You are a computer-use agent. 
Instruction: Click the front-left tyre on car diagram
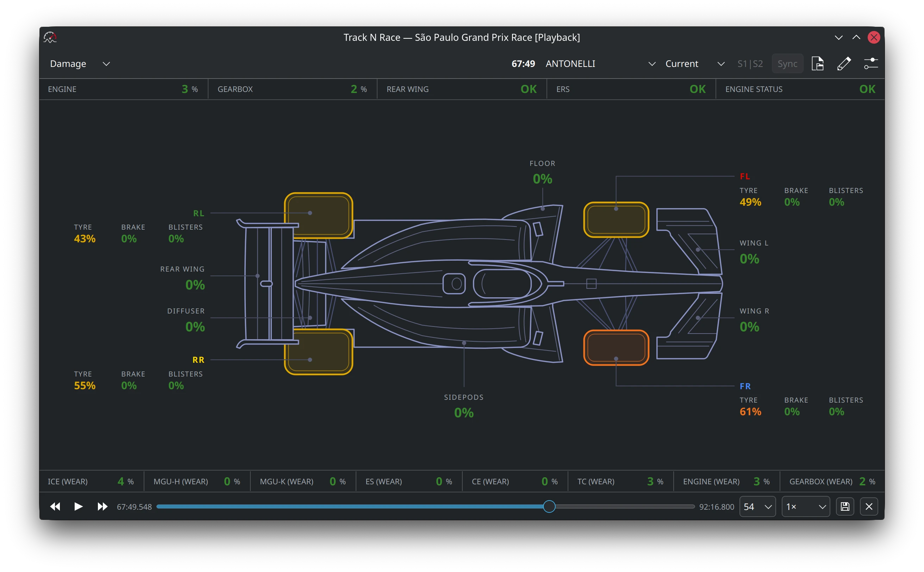(616, 220)
